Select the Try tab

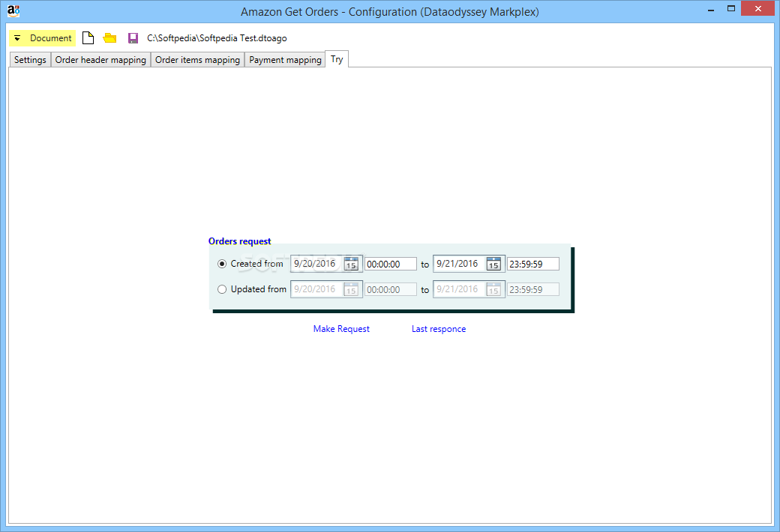point(337,59)
